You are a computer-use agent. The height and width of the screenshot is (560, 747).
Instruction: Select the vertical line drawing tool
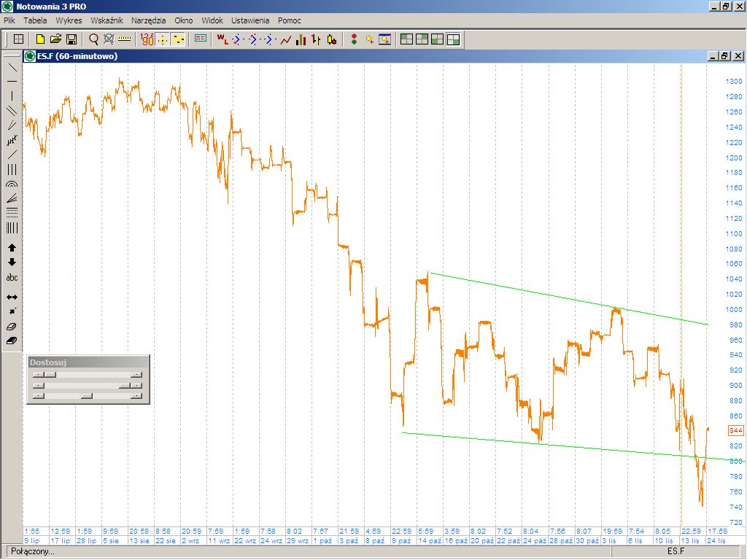click(12, 96)
